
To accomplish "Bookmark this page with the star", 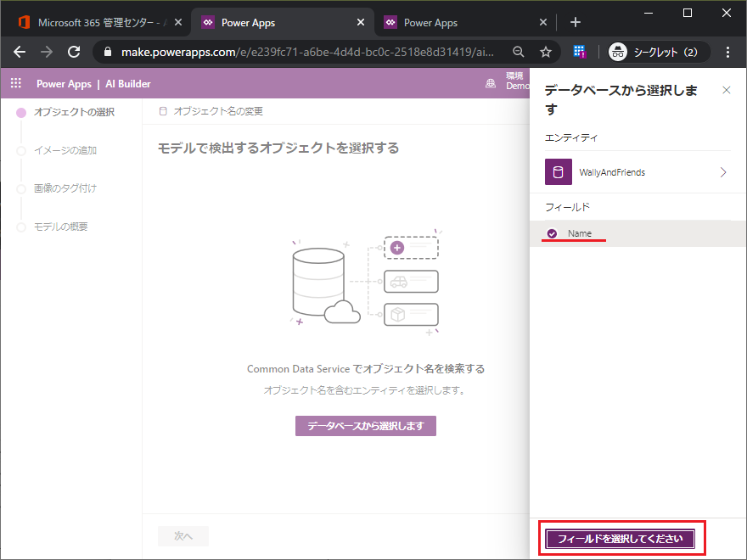I will point(546,52).
